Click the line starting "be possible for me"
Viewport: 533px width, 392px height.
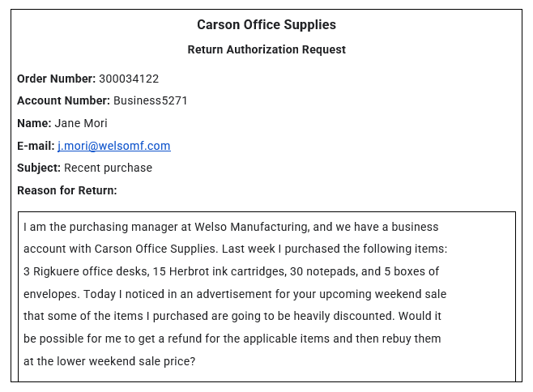tap(232, 339)
